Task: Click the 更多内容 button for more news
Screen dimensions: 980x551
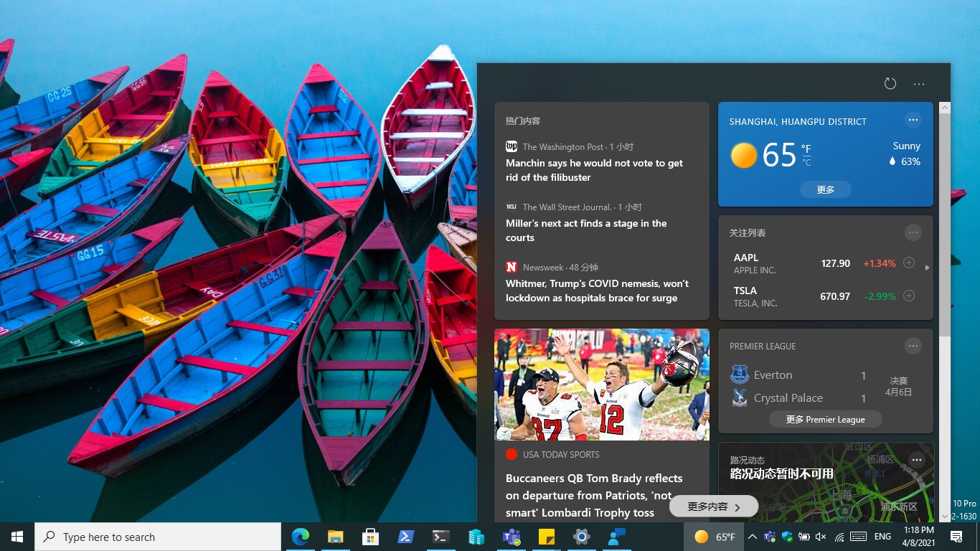Action: [x=712, y=506]
